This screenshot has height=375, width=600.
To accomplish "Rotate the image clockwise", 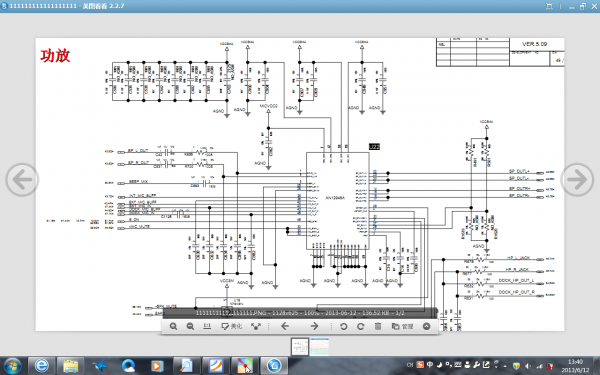I will 360,326.
